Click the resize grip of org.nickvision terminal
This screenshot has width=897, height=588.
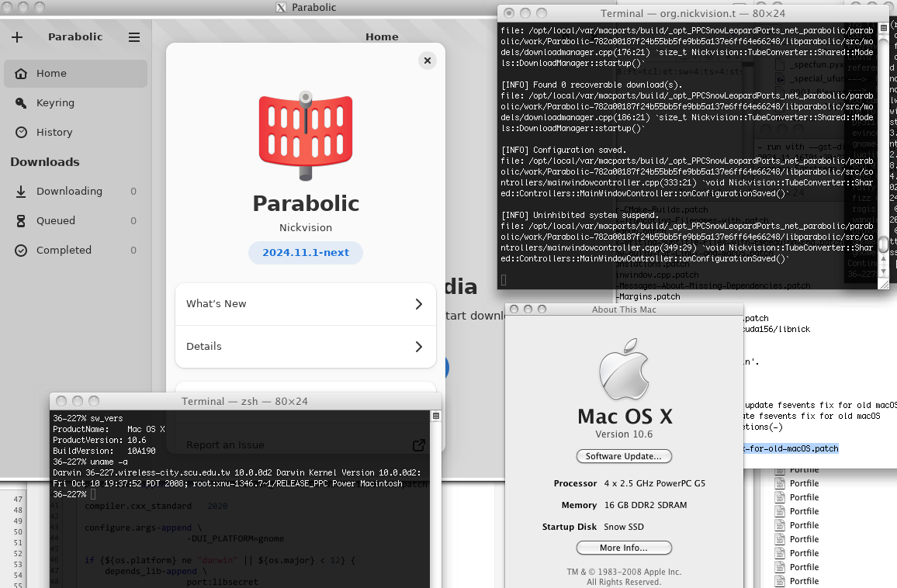click(x=884, y=284)
